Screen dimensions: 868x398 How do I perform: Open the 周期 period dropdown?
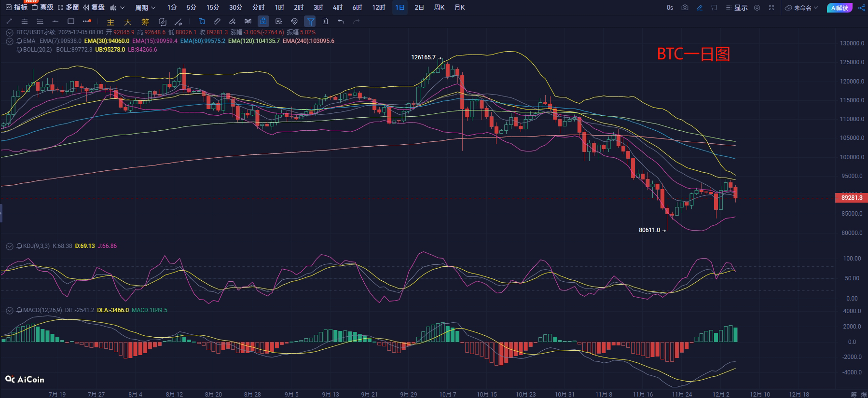(x=145, y=8)
